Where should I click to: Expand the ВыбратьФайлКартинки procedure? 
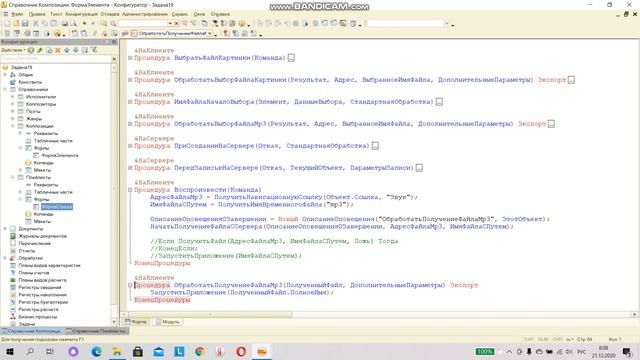click(x=130, y=58)
